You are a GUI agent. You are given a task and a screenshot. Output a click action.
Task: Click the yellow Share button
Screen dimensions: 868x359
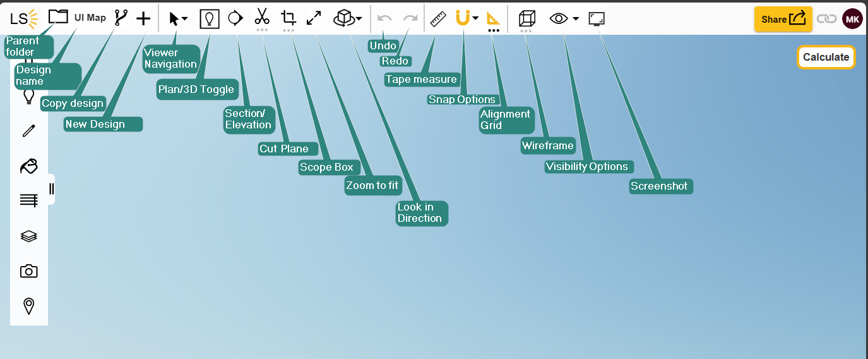coord(783,19)
